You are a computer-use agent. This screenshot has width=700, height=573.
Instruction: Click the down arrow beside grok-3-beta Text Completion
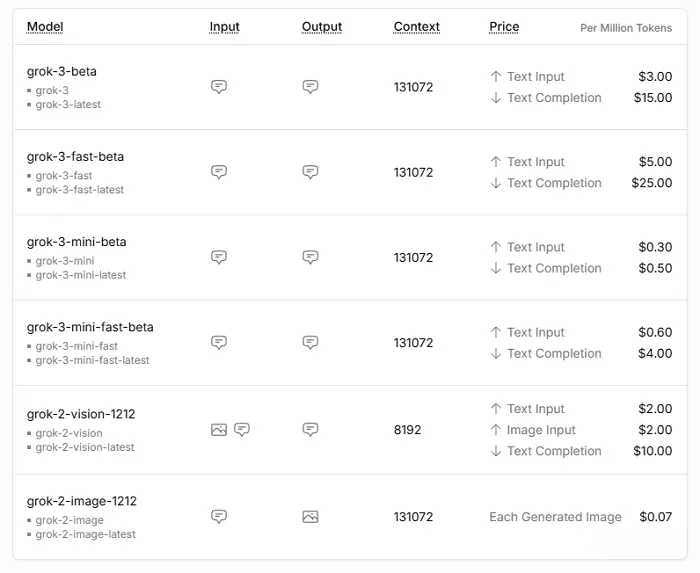click(496, 98)
